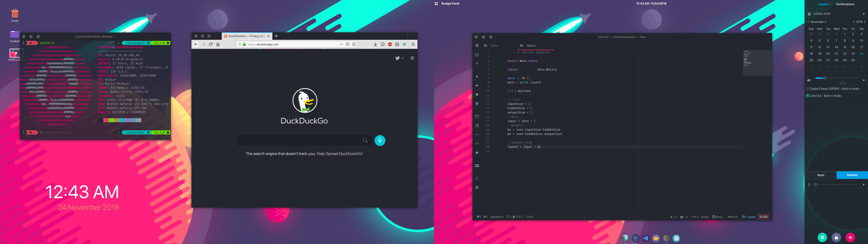
Task: Click the star bookmark icon in Atom sidebar
Action: pos(477,153)
